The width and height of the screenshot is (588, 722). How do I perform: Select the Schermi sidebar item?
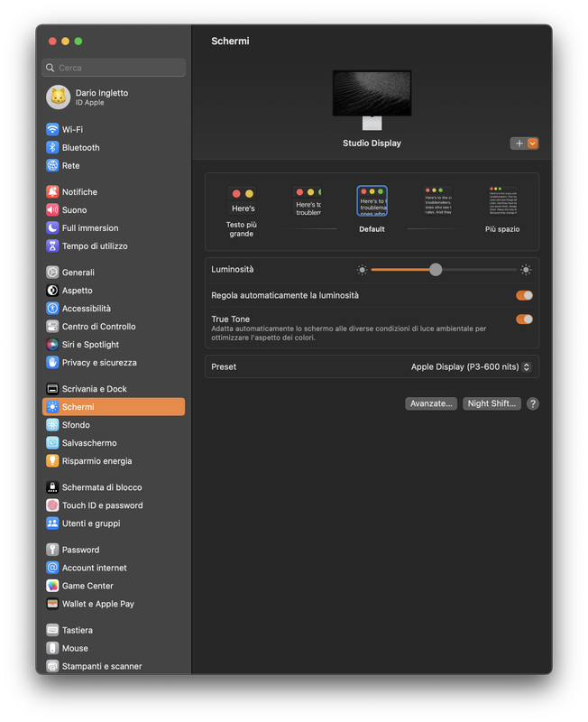click(114, 407)
